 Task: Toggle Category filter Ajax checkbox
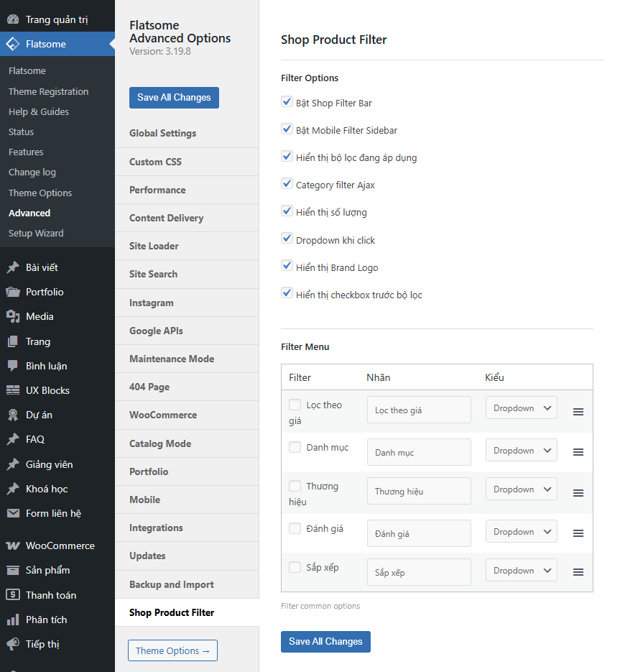tap(287, 184)
